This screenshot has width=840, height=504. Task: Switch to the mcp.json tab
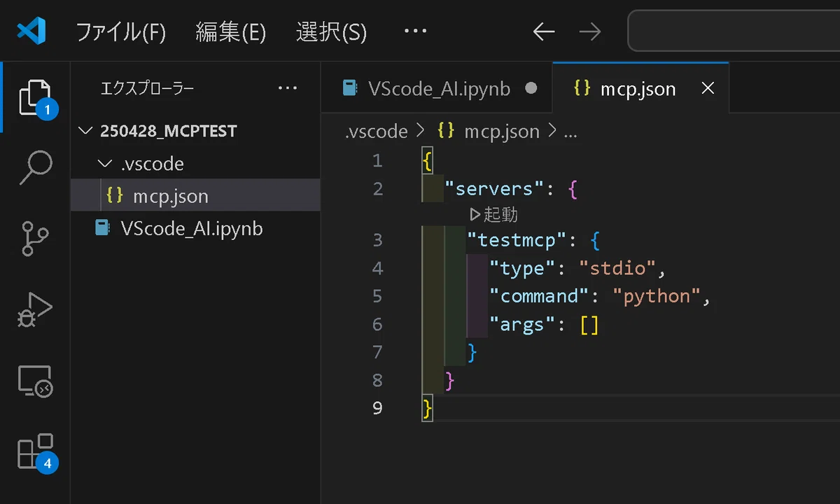640,88
